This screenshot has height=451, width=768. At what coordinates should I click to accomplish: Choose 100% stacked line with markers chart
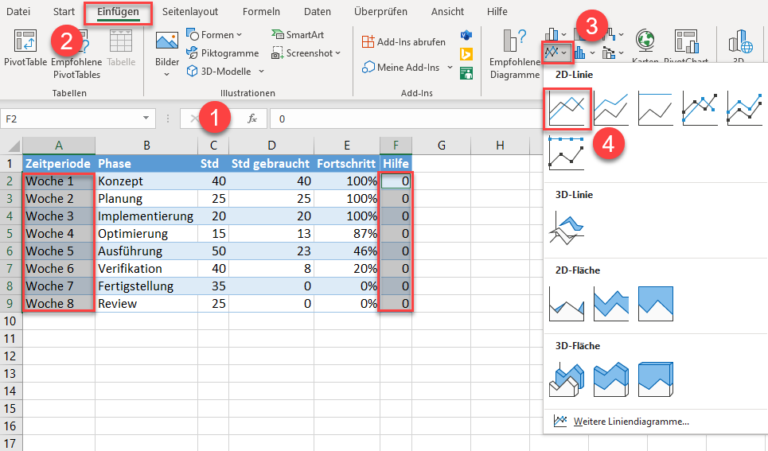[567, 153]
